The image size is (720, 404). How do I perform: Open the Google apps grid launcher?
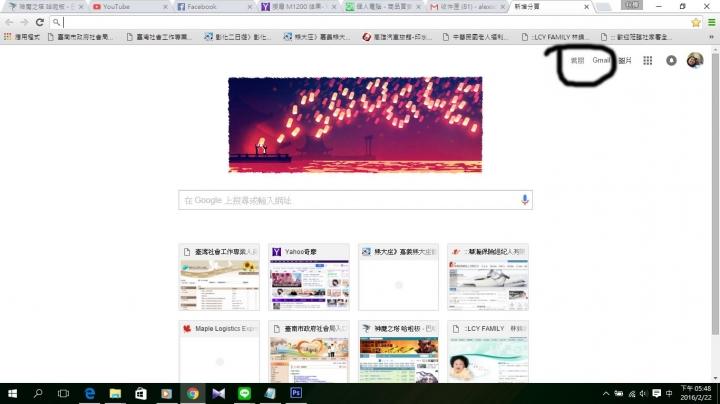coord(647,61)
